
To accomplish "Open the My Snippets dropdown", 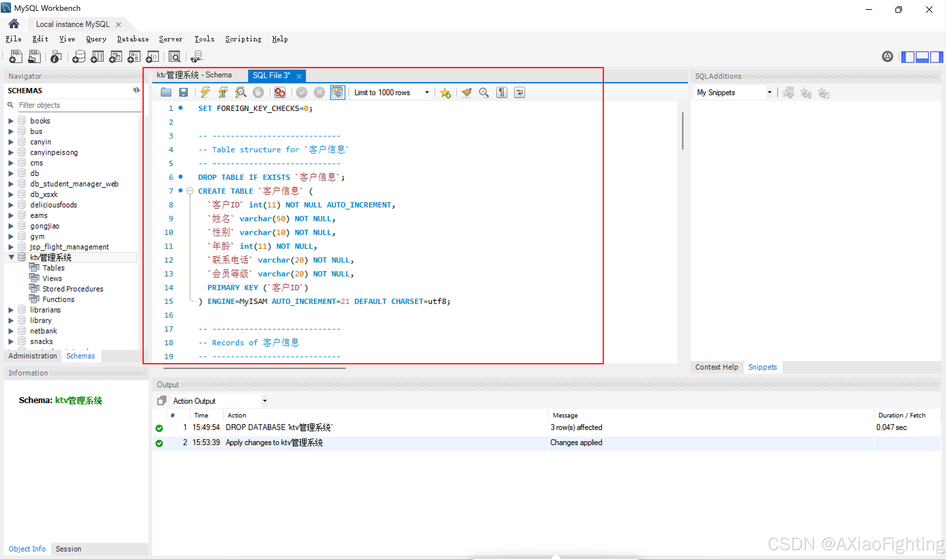I will point(770,93).
